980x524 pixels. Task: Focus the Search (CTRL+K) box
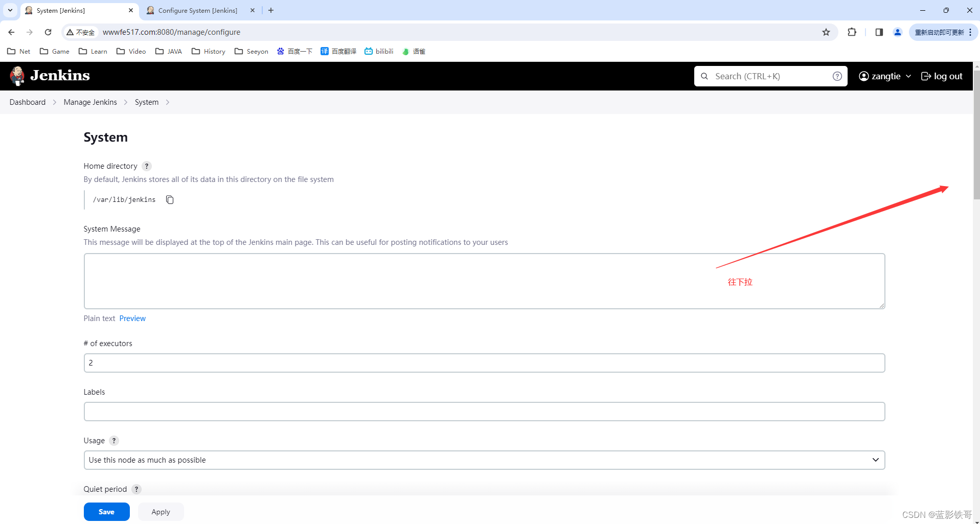770,76
